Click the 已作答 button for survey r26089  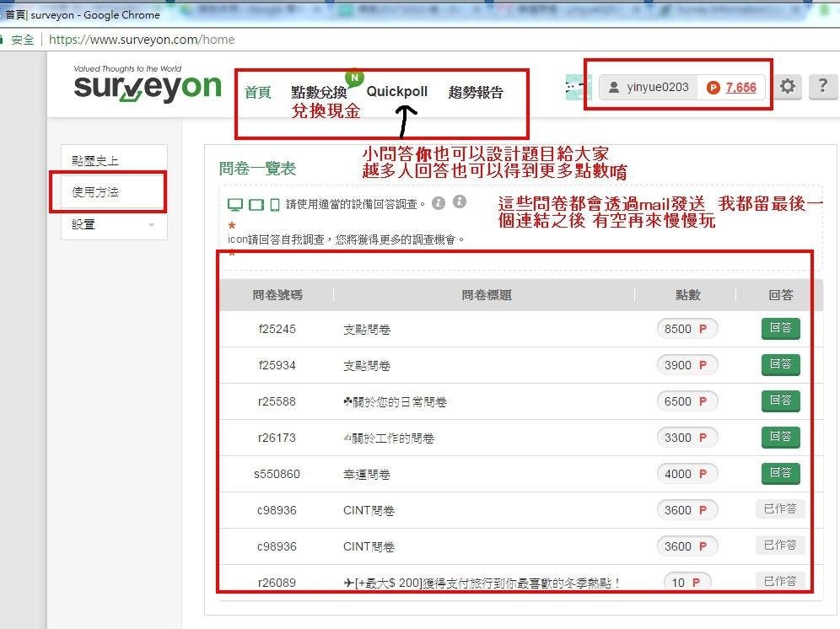780,581
